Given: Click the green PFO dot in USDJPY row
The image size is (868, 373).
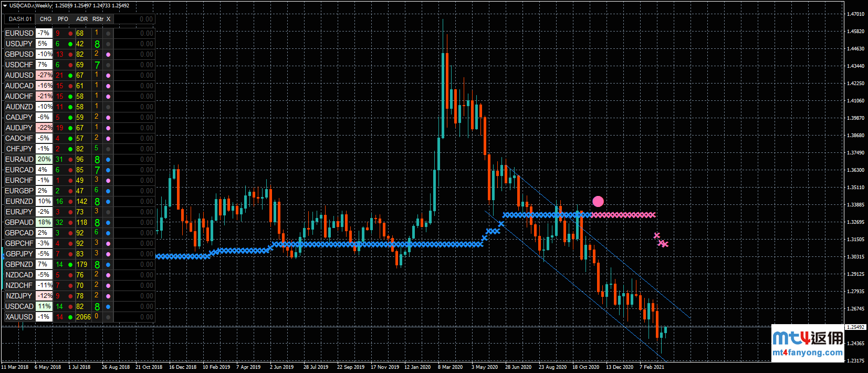Looking at the screenshot, I should pos(70,44).
